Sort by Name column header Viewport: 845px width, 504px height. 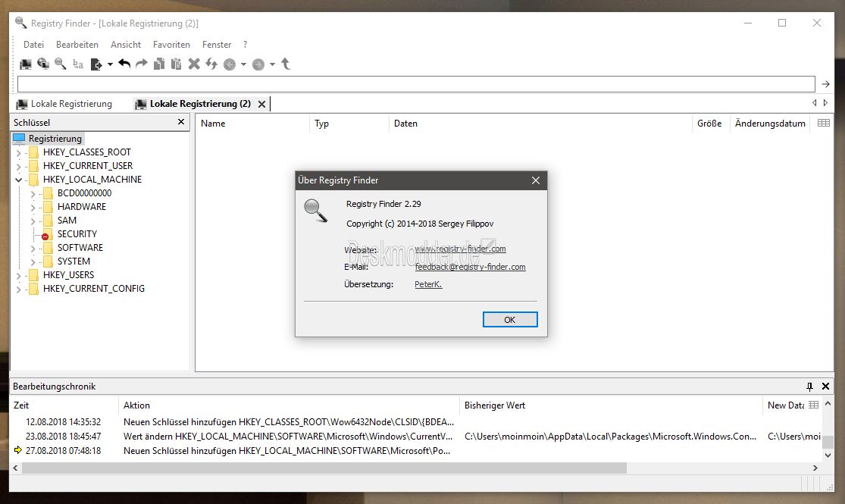point(252,124)
